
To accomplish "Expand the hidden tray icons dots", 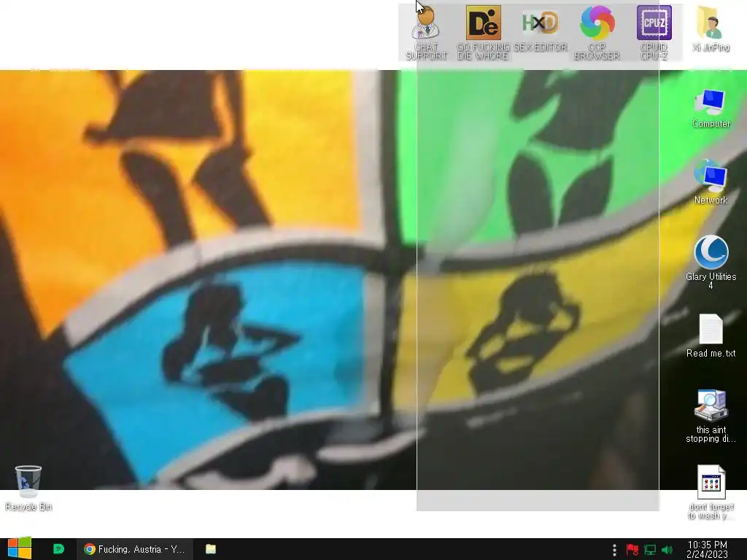I will coord(614,550).
